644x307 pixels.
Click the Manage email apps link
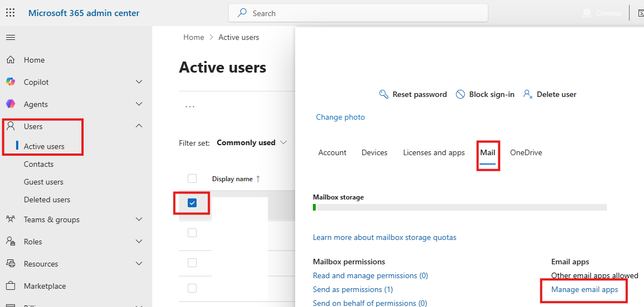[584, 290]
